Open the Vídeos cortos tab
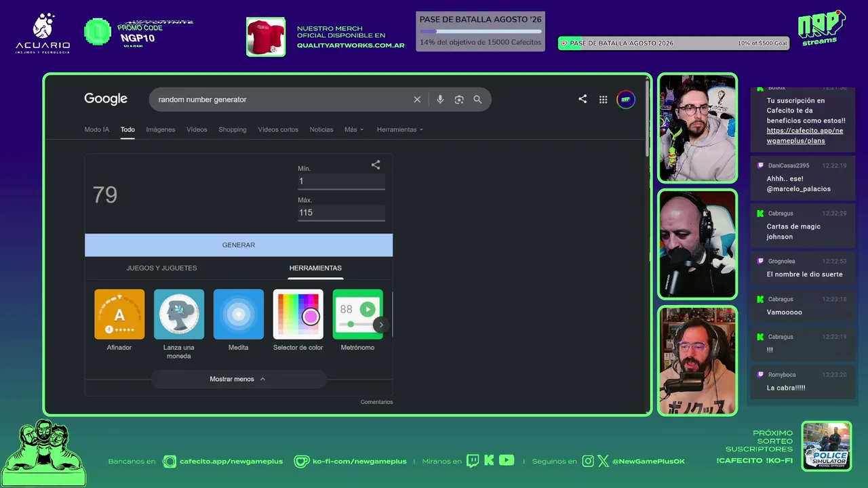The height and width of the screenshot is (488, 868). 278,129
